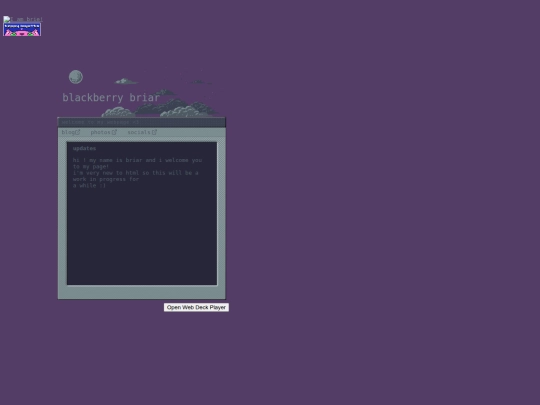Open the socials link
The width and height of the screenshot is (540, 405).
coord(142,132)
